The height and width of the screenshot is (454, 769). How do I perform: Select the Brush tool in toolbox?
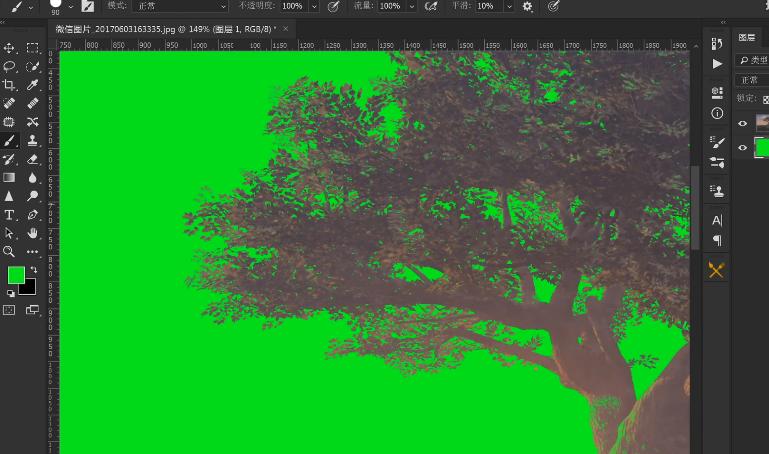pos(9,141)
